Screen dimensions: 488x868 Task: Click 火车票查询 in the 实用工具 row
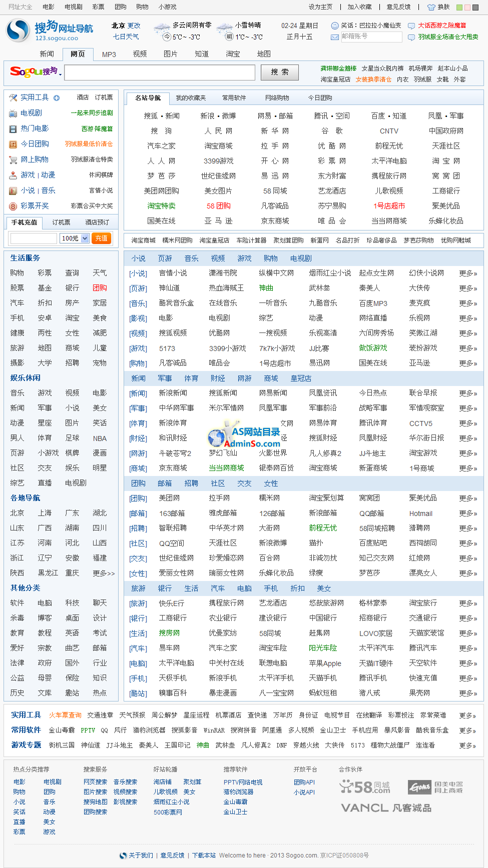pyautogui.click(x=65, y=715)
